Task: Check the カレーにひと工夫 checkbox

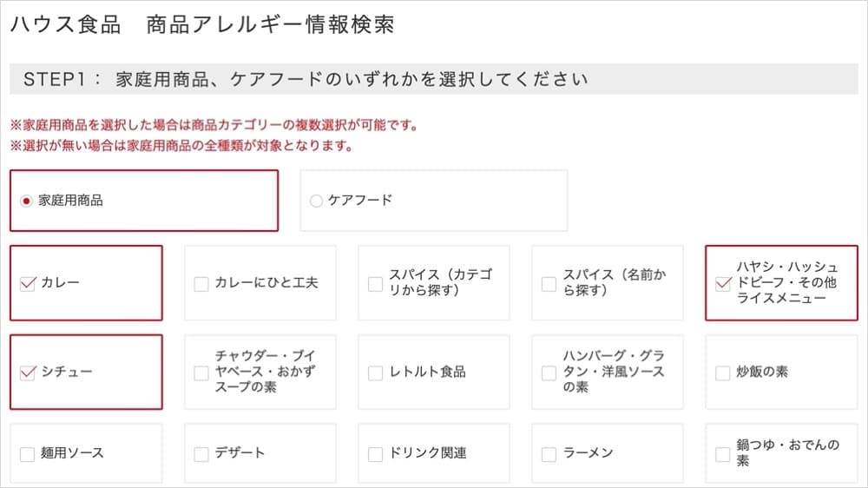Action: pos(201,284)
